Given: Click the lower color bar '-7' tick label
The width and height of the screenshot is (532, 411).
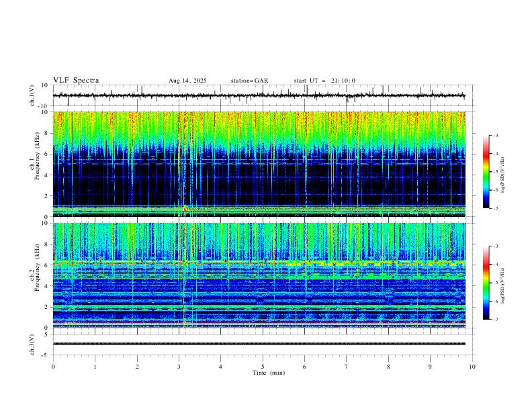Looking at the screenshot, I should pyautogui.click(x=495, y=320).
